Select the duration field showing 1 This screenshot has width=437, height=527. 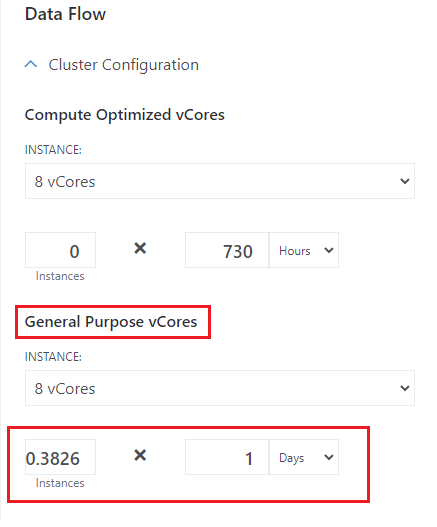(227, 457)
